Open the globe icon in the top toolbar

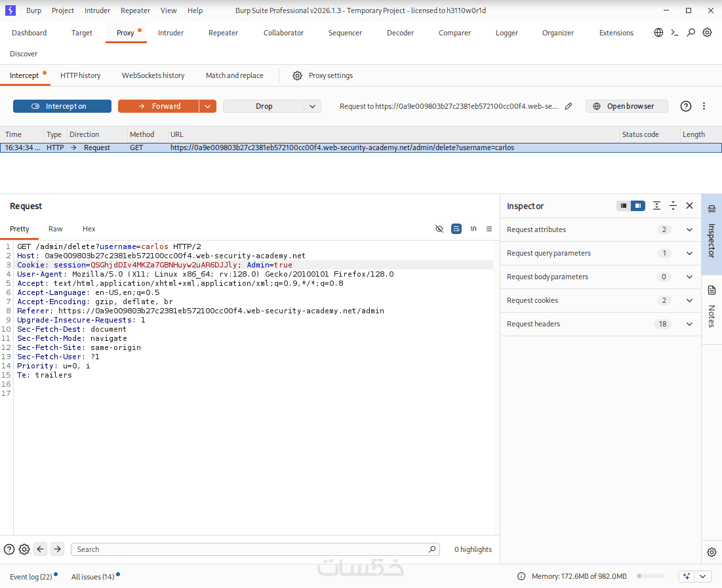coord(658,32)
